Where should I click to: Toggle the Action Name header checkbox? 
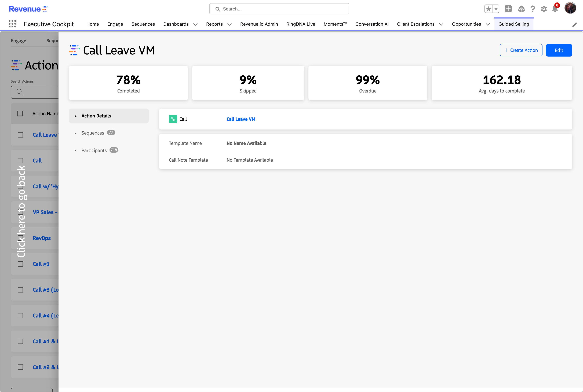tap(20, 113)
